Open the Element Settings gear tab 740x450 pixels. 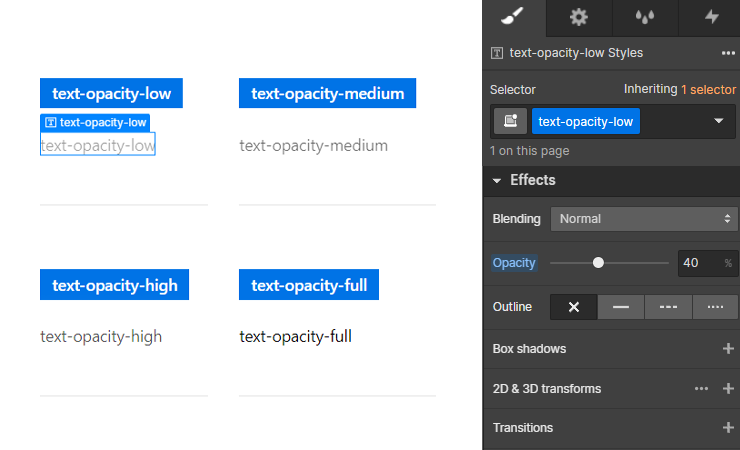coord(579,17)
